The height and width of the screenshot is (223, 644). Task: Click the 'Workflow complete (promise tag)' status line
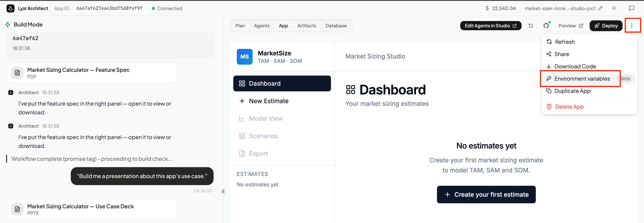coord(92,159)
